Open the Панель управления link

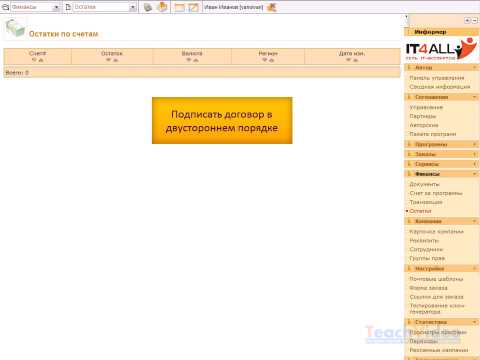437,78
